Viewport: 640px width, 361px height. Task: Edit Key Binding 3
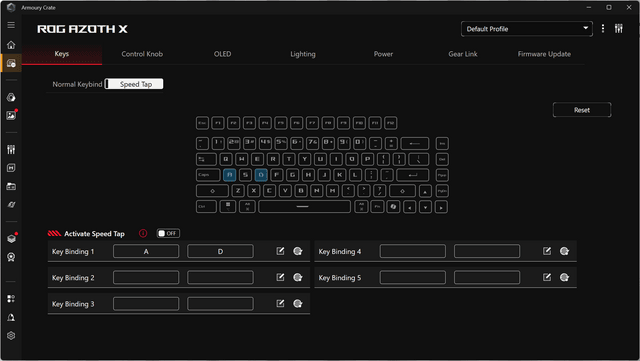pos(280,303)
